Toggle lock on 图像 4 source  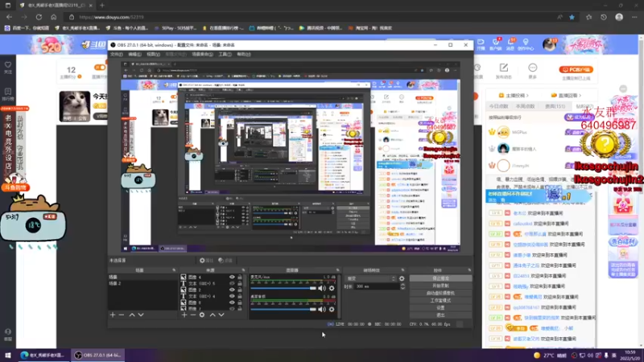[240, 278]
